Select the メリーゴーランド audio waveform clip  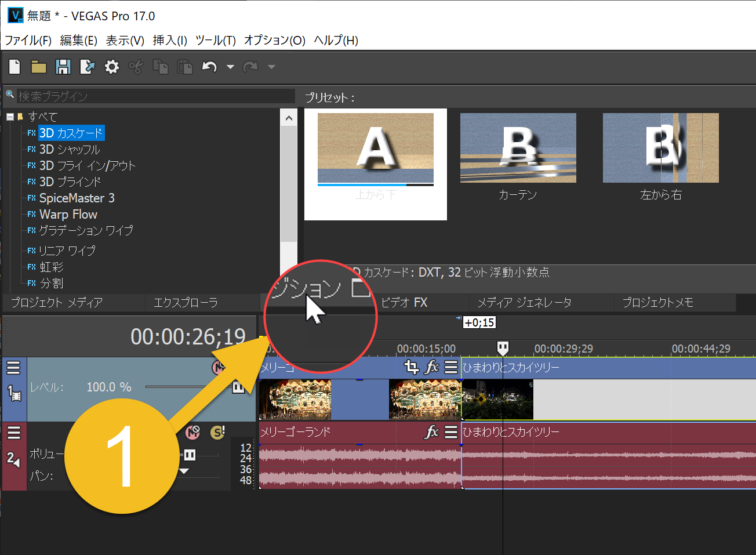[x=360, y=466]
